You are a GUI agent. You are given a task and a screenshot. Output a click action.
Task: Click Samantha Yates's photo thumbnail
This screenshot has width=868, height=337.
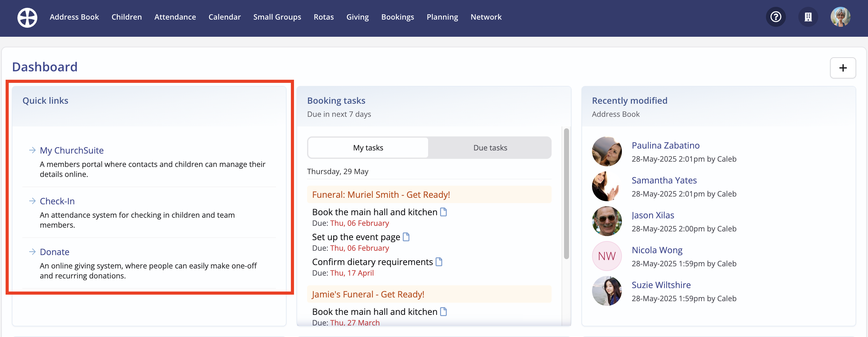click(607, 186)
